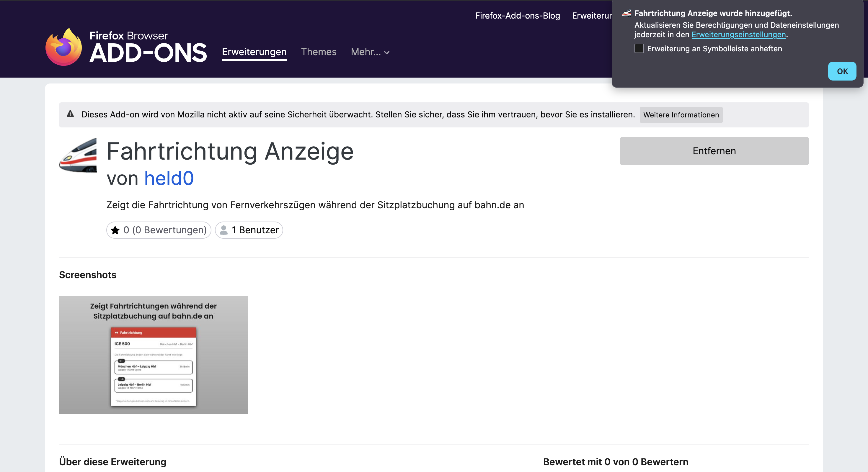Image resolution: width=868 pixels, height=472 pixels.
Task: Click the Firefox logo icon
Action: [64, 47]
